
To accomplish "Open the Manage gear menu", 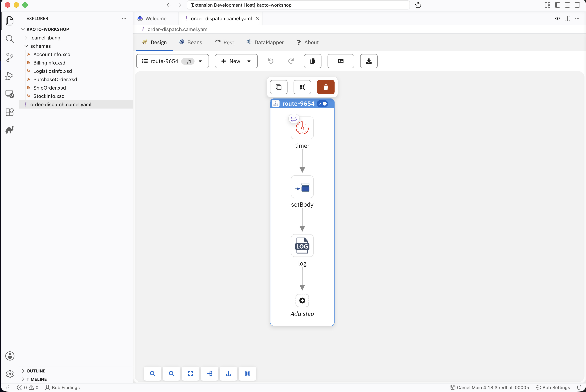I will point(10,374).
